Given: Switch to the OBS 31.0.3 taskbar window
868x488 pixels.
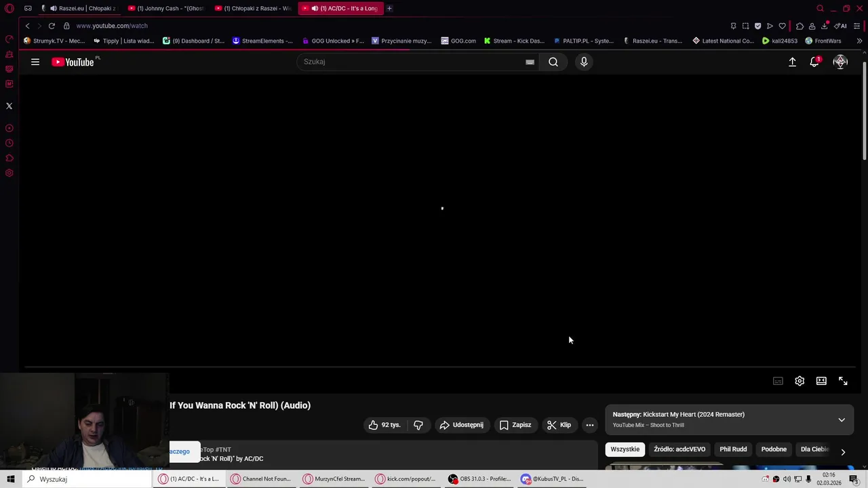Looking at the screenshot, I should 479,479.
